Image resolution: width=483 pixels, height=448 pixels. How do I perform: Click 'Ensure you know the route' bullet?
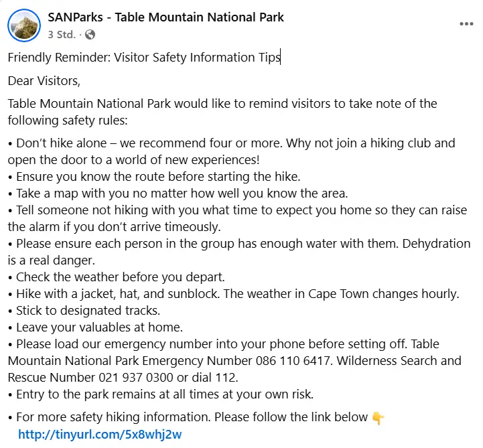click(x=154, y=177)
